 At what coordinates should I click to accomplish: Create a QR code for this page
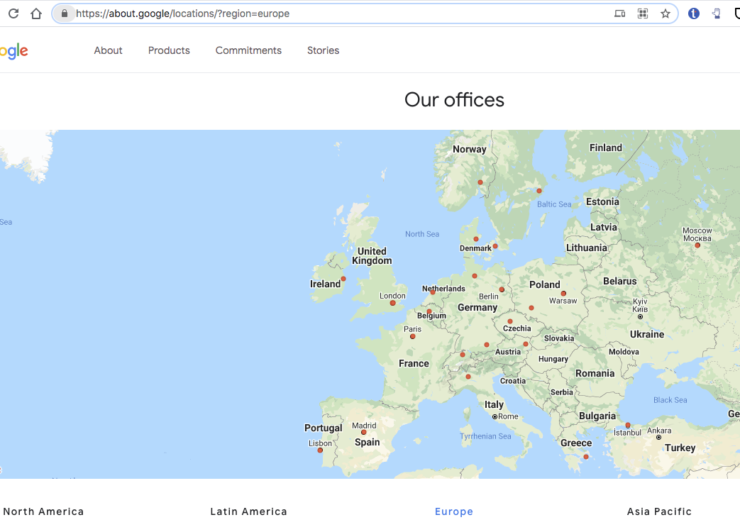click(643, 14)
